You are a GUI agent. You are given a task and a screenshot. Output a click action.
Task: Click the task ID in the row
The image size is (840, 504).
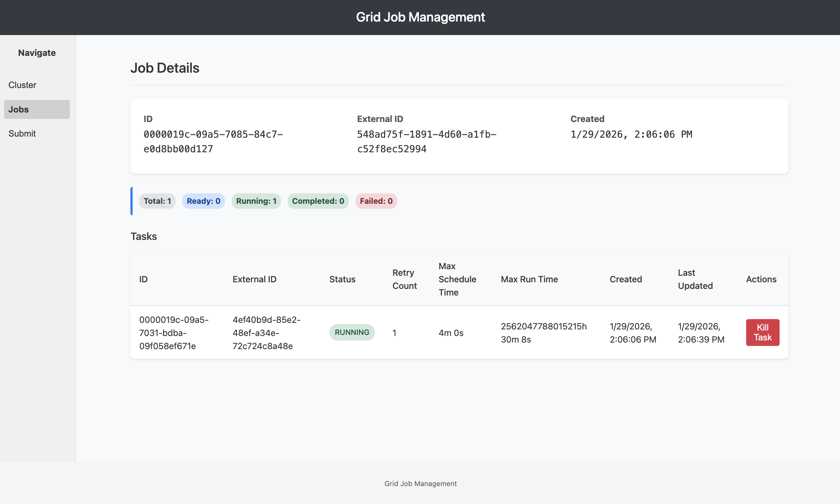coord(174,333)
